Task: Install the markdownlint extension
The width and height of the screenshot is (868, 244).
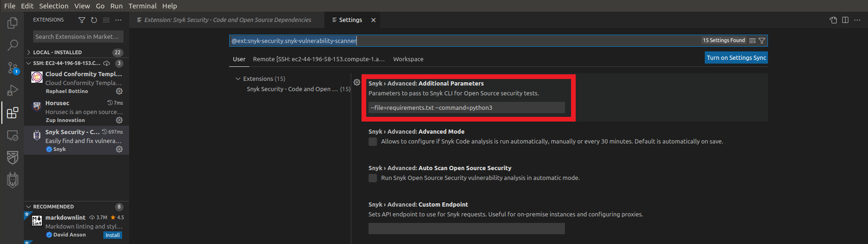Action: (113, 235)
